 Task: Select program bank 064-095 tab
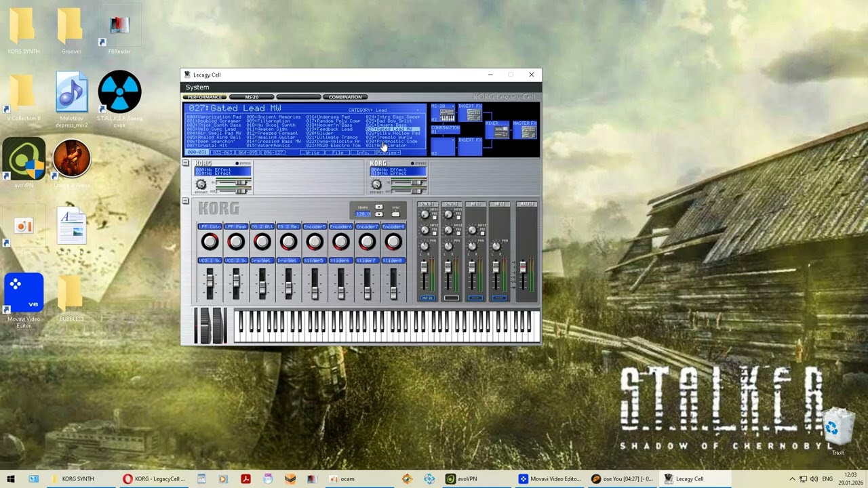(248, 152)
